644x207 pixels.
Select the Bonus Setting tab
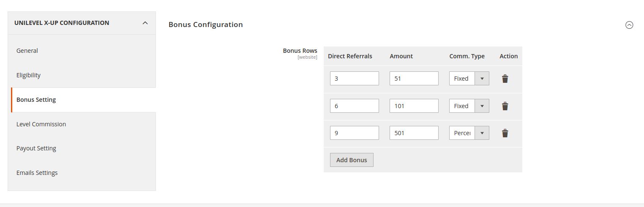coord(36,100)
